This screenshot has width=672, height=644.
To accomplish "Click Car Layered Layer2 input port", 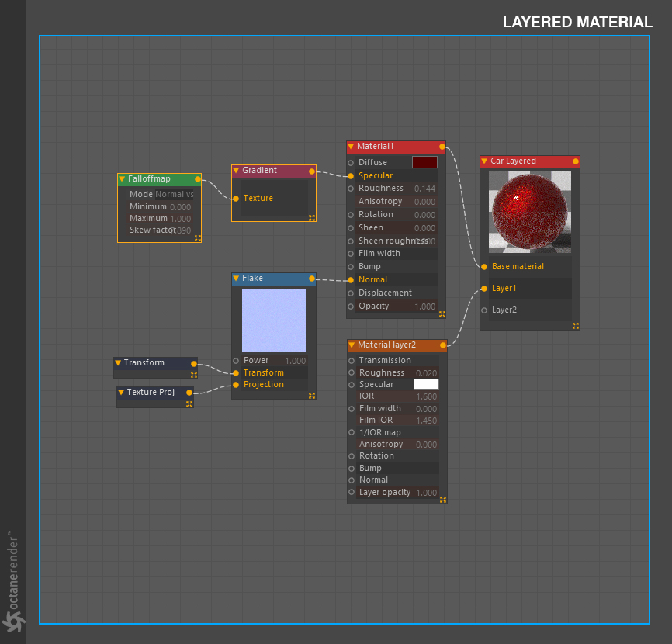I will coord(484,310).
